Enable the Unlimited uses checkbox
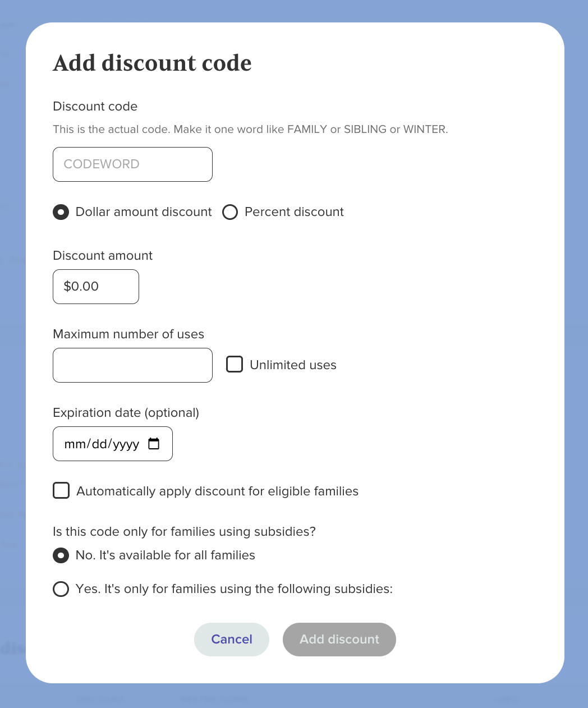Viewport: 588px width, 708px height. point(234,364)
